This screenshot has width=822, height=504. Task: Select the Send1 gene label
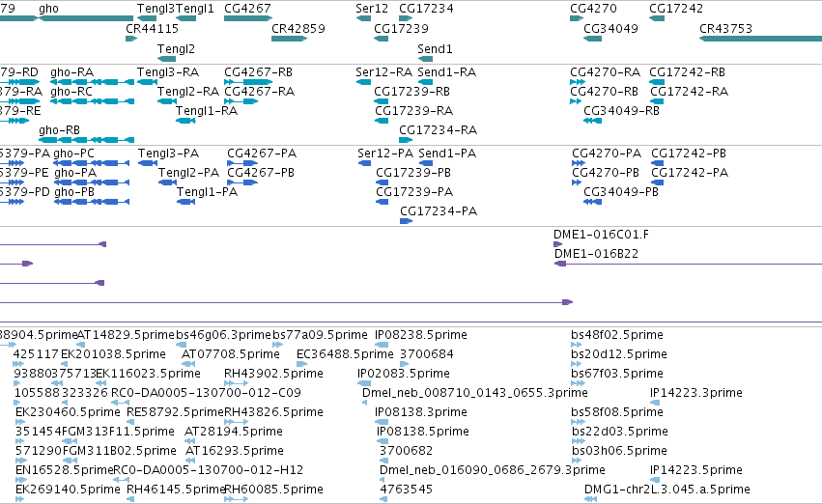click(435, 49)
